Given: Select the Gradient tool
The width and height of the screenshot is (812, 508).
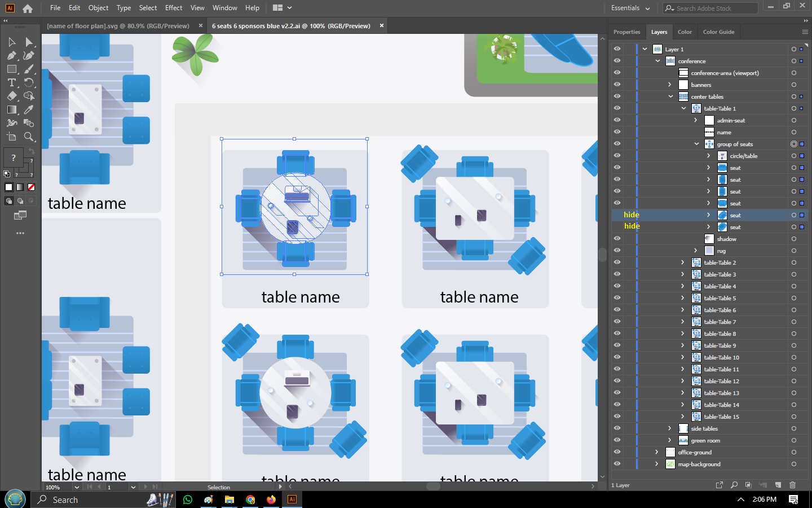Looking at the screenshot, I should click(x=11, y=110).
